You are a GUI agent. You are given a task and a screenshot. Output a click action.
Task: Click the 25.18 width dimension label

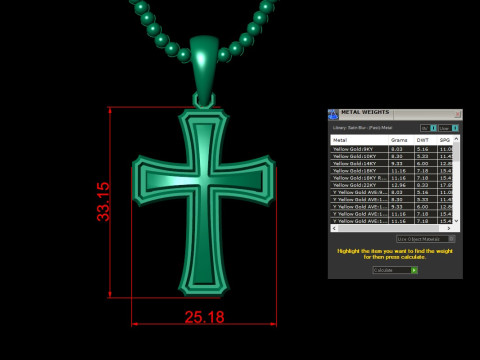(204, 317)
